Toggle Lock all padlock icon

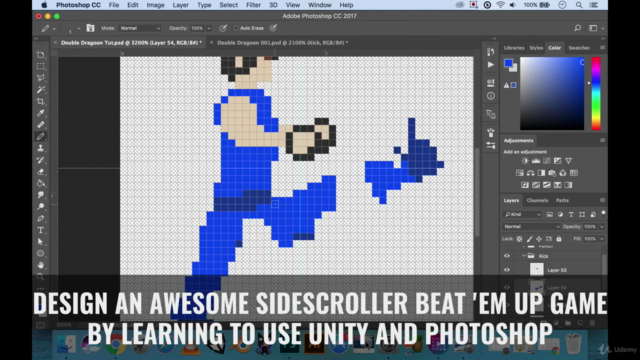click(559, 239)
